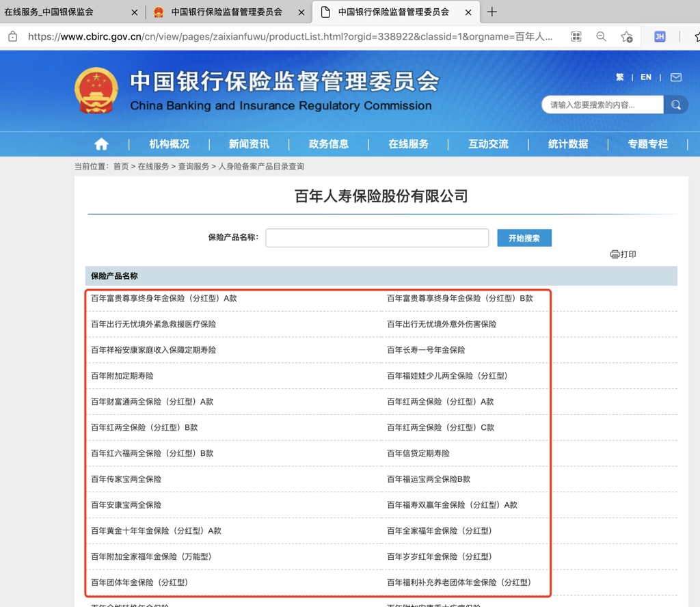Click the home icon in navigation bar
This screenshot has height=607, width=700.
[x=101, y=144]
